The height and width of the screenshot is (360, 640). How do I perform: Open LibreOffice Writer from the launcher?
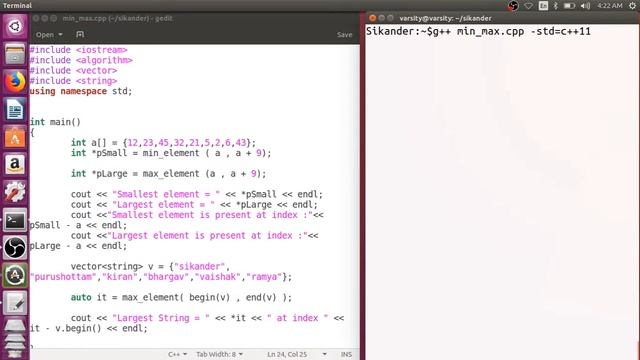click(x=15, y=109)
